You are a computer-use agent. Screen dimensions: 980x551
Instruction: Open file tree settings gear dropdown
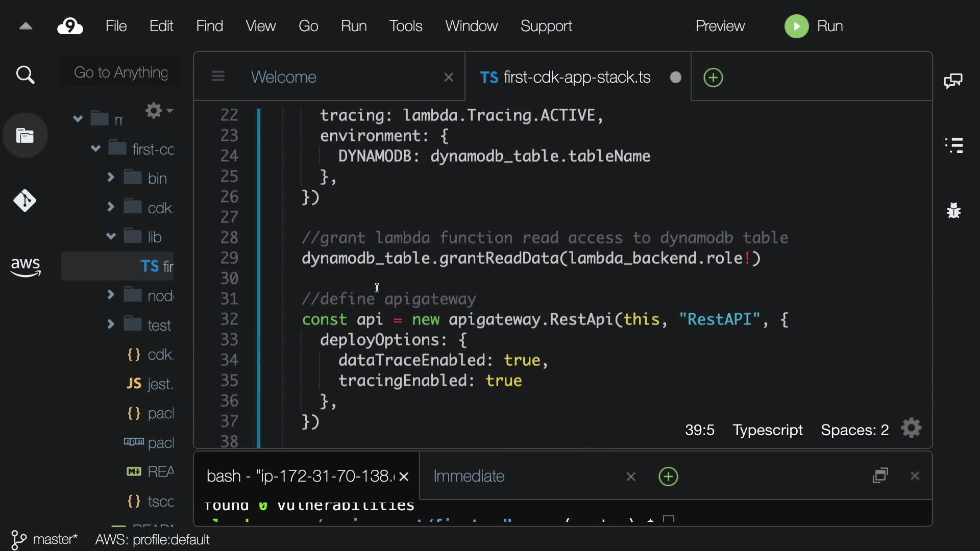158,110
